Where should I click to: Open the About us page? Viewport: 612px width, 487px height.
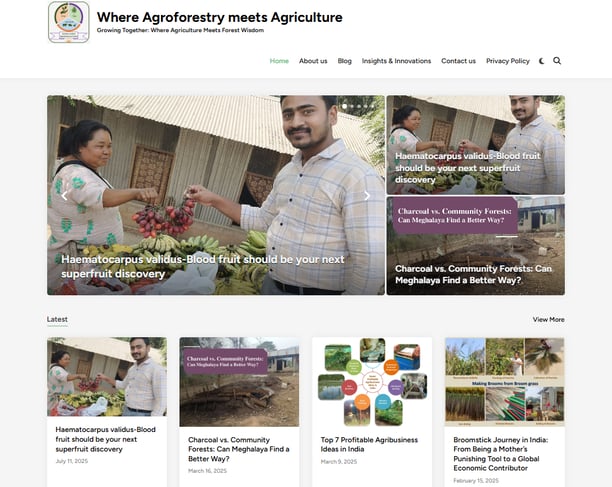tap(313, 61)
